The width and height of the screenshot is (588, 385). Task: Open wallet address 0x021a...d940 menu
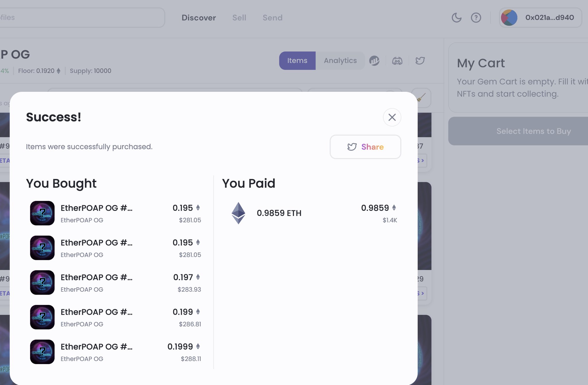click(x=549, y=18)
